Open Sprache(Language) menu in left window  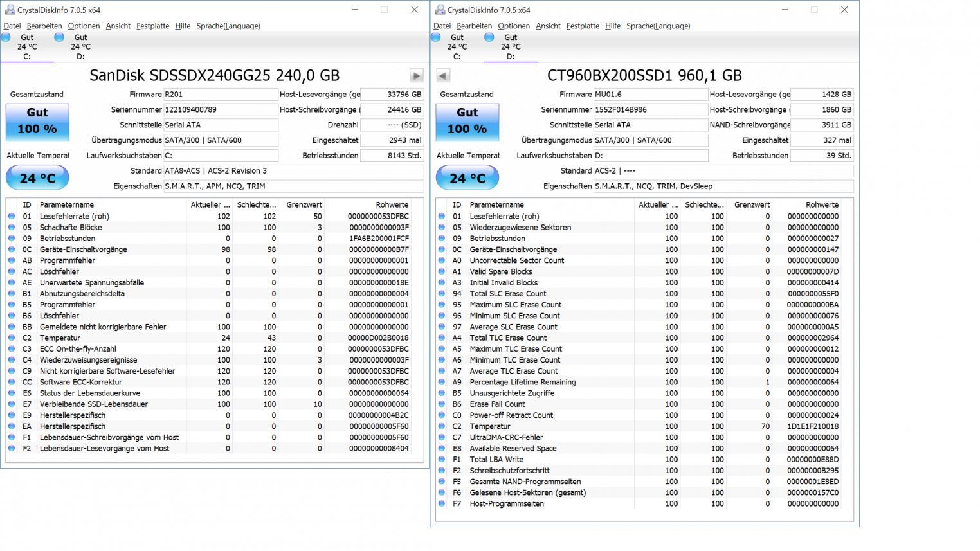[x=228, y=26]
